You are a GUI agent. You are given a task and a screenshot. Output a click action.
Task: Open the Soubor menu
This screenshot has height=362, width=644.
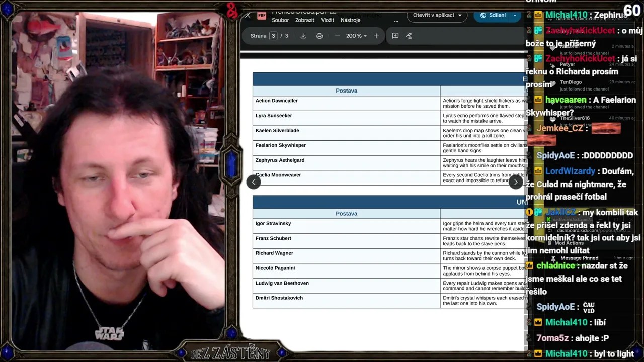[280, 20]
